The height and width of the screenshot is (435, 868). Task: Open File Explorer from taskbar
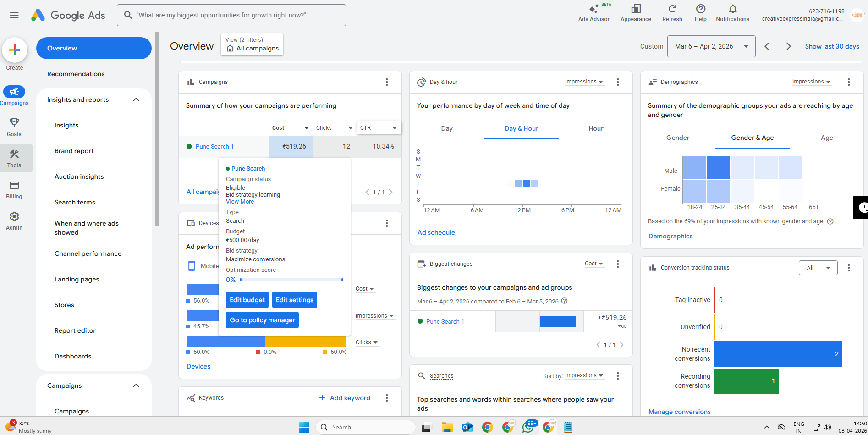pyautogui.click(x=447, y=427)
